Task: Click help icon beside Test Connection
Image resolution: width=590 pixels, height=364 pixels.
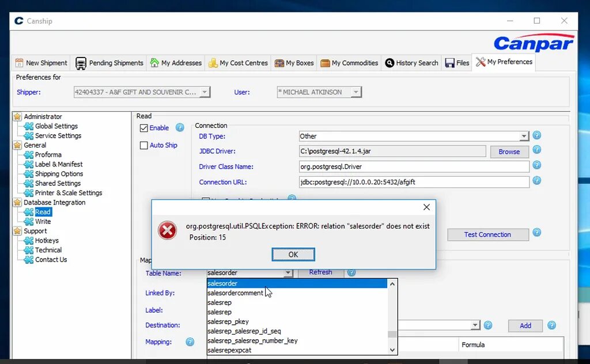Action: tap(537, 232)
